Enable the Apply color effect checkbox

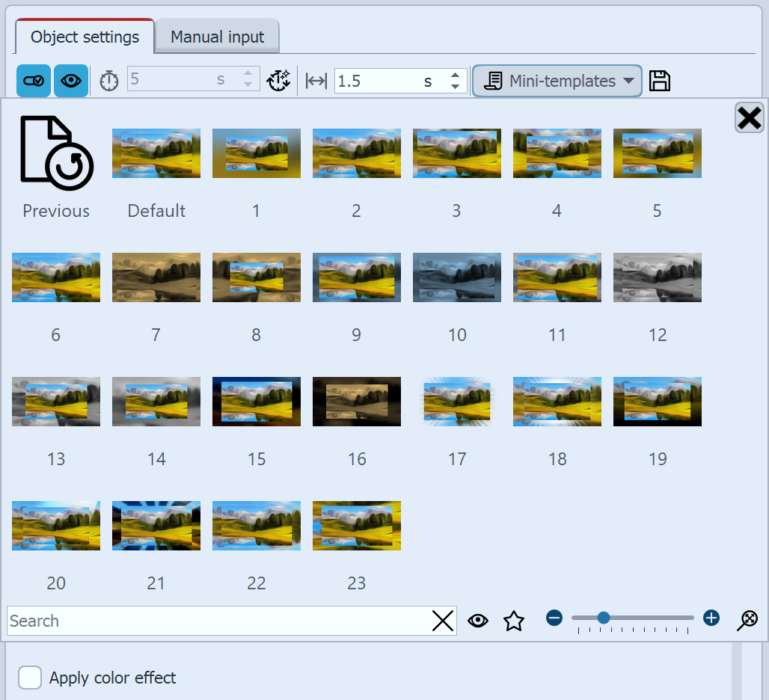click(x=30, y=678)
